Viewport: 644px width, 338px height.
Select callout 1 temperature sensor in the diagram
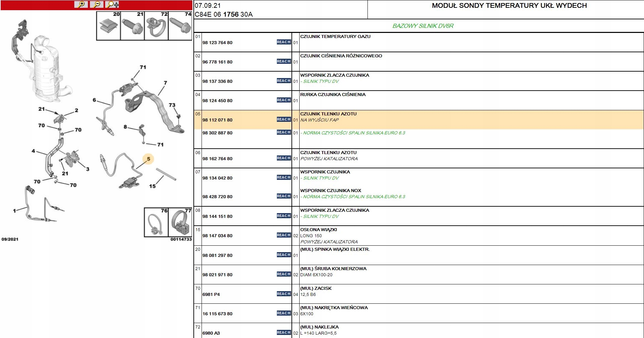[x=14, y=211]
